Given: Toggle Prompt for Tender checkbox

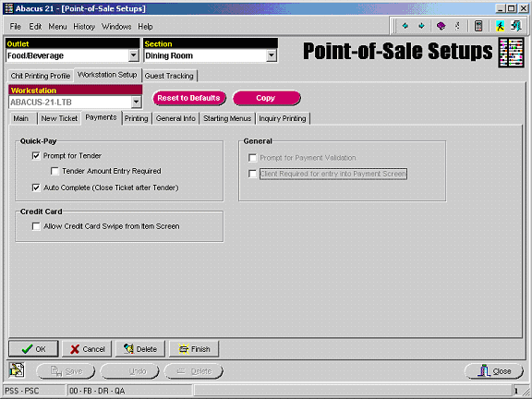Looking at the screenshot, I should 36,156.
